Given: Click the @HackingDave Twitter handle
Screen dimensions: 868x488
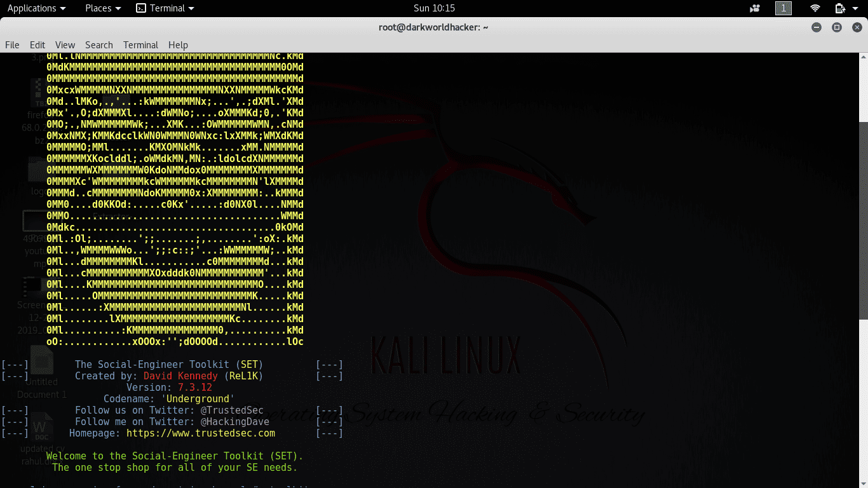Looking at the screenshot, I should (235, 422).
